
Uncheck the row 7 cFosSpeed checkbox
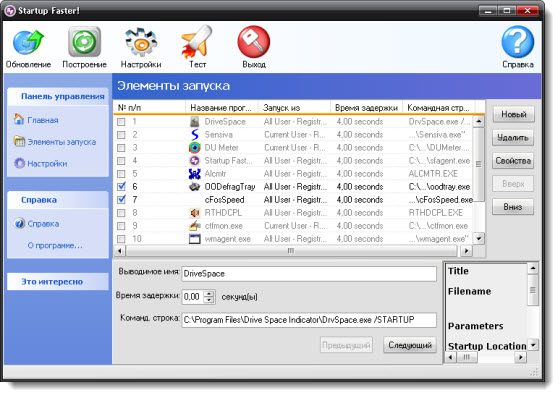121,200
